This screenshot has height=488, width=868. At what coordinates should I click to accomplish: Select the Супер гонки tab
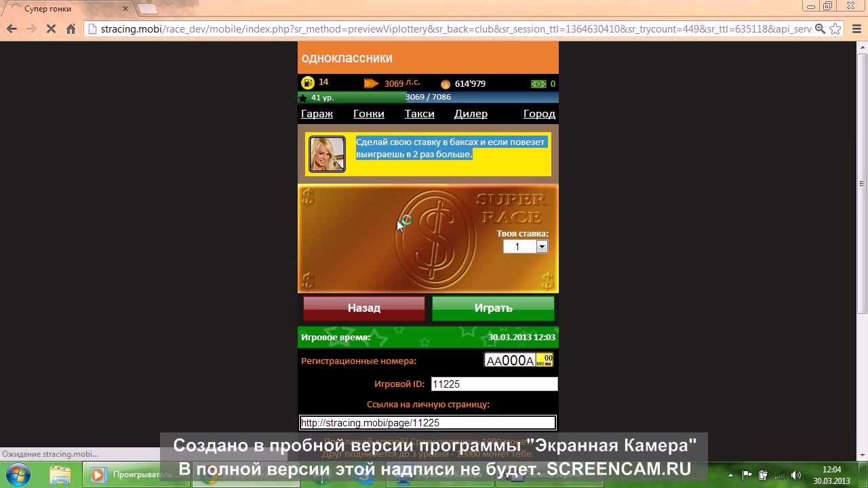coord(68,9)
